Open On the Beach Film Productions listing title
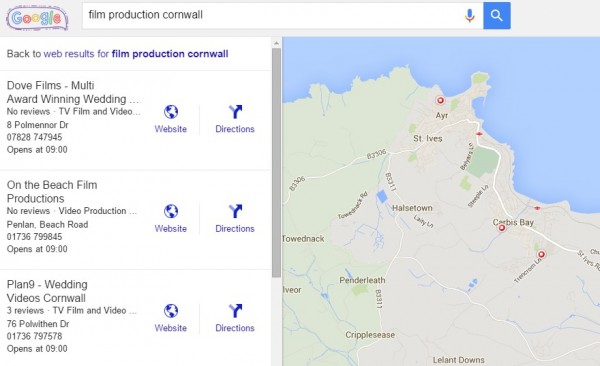600x366 pixels. coord(52,192)
